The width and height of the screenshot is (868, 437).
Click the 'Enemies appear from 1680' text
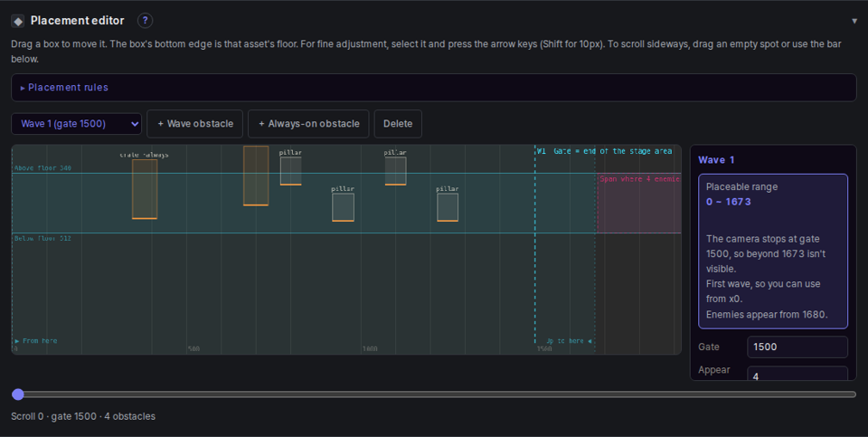click(x=767, y=314)
